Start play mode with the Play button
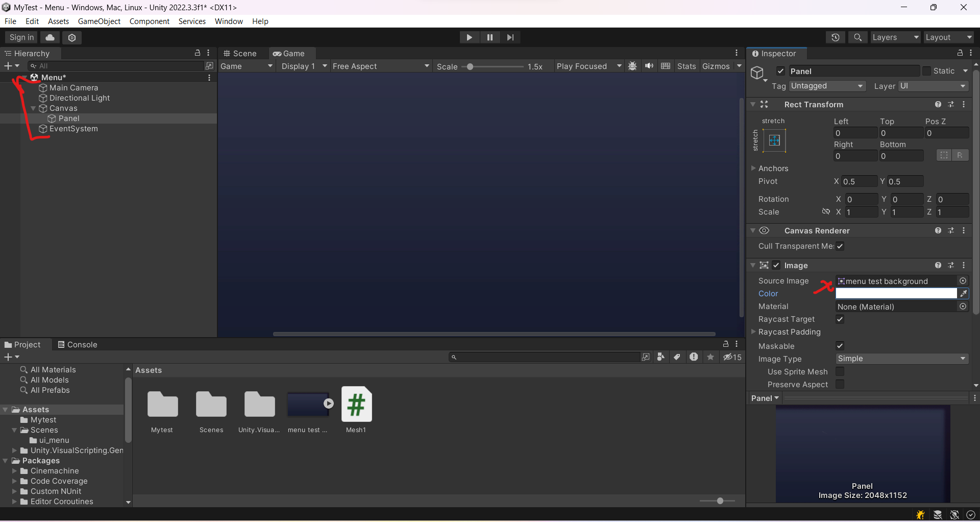The image size is (980, 522). [469, 37]
